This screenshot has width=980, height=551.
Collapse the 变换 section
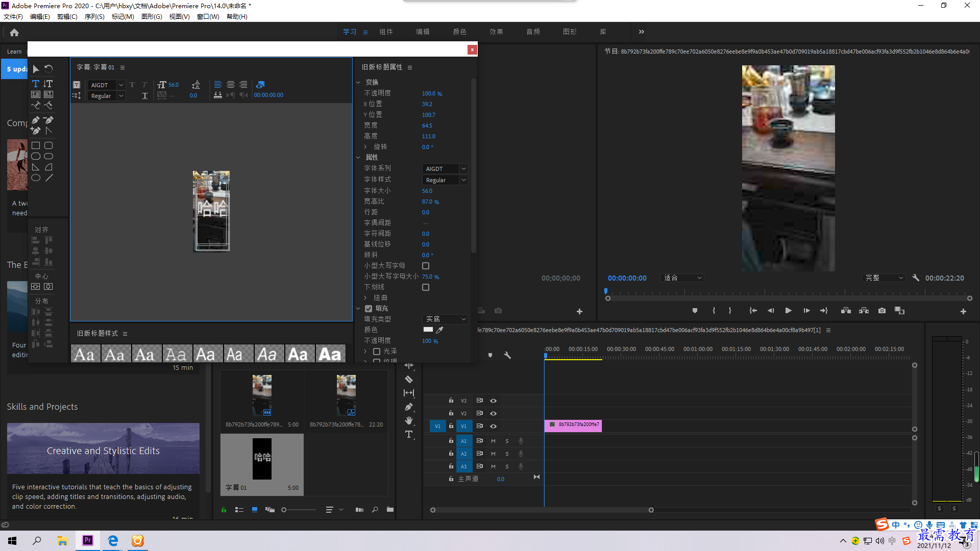(358, 83)
